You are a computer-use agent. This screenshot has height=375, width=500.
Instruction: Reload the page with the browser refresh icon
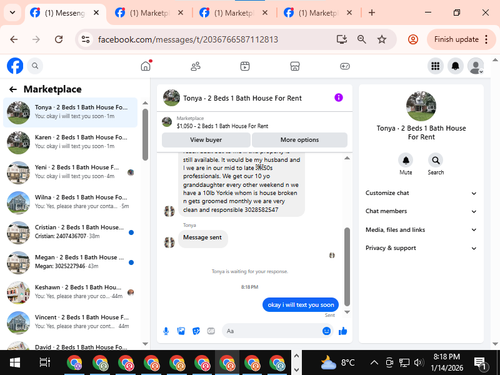[x=59, y=39]
